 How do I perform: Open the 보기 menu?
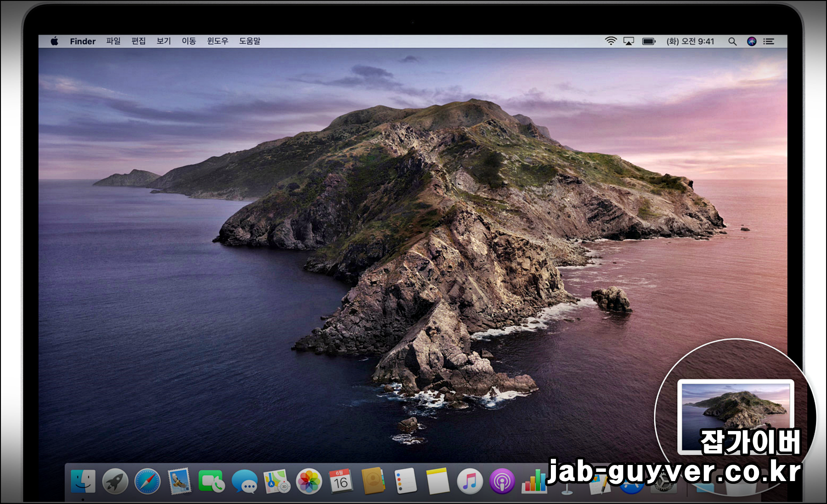[x=164, y=41]
